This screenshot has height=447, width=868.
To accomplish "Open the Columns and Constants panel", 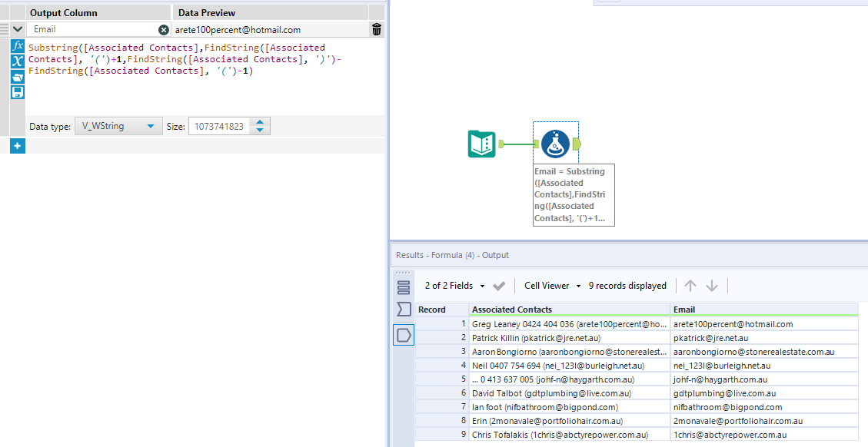I will tap(17, 61).
